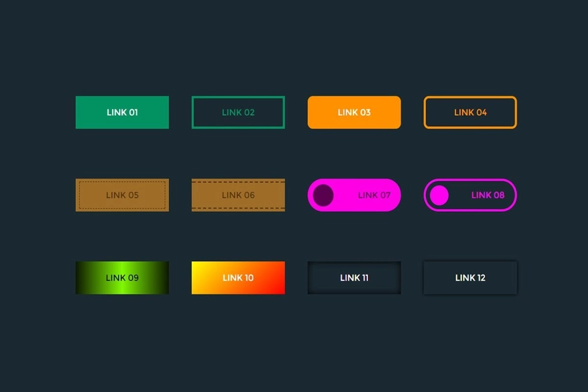
Task: Click the "LINK 12" white text label
Action: tap(470, 278)
